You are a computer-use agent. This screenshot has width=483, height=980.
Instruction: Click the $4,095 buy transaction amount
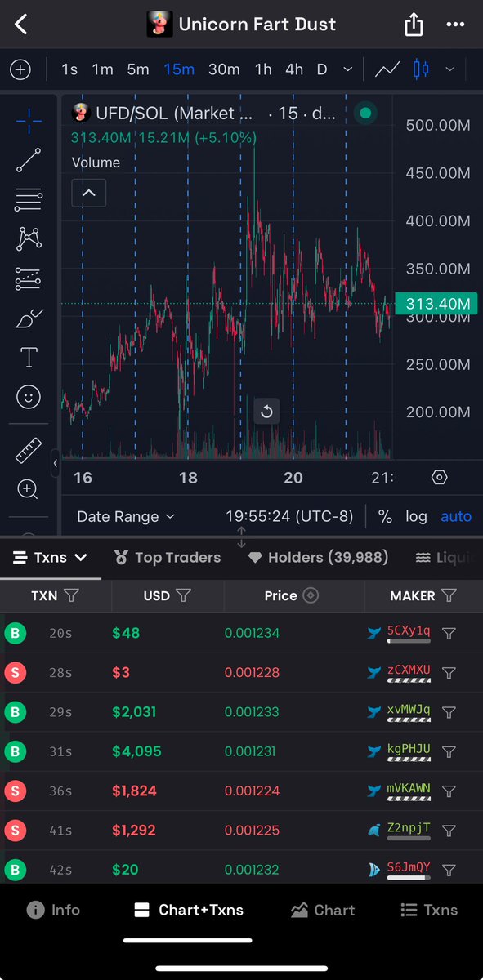[136, 751]
